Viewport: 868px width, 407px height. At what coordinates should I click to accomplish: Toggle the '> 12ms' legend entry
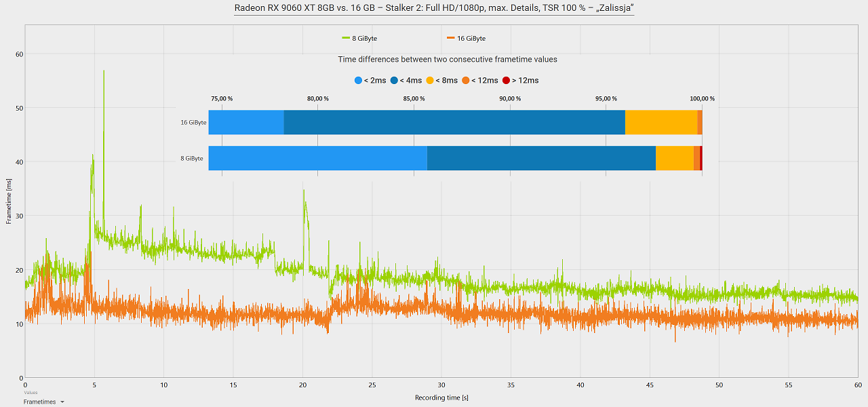click(x=520, y=80)
